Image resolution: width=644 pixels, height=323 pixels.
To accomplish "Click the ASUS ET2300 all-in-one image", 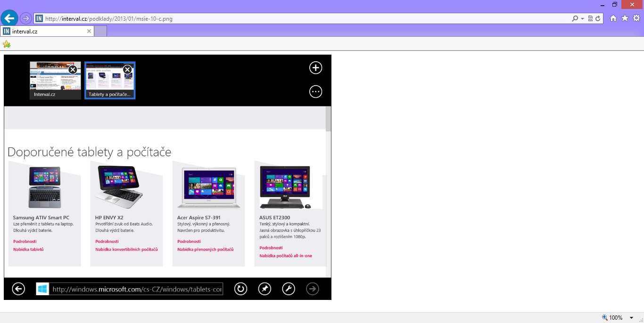I will click(285, 187).
